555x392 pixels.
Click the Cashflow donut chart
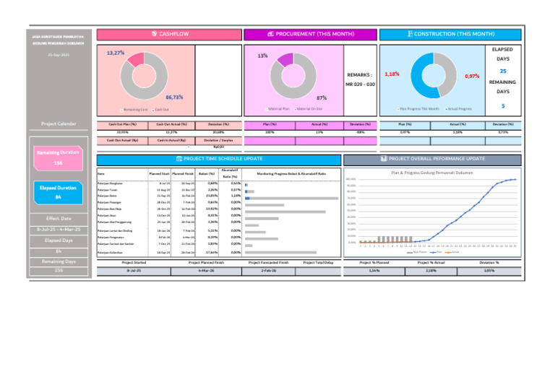point(144,76)
